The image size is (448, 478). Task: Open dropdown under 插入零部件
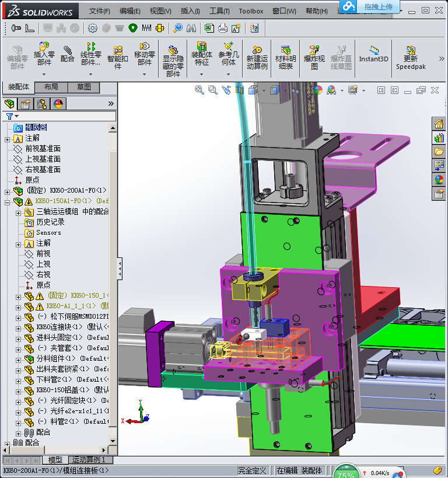(44, 74)
